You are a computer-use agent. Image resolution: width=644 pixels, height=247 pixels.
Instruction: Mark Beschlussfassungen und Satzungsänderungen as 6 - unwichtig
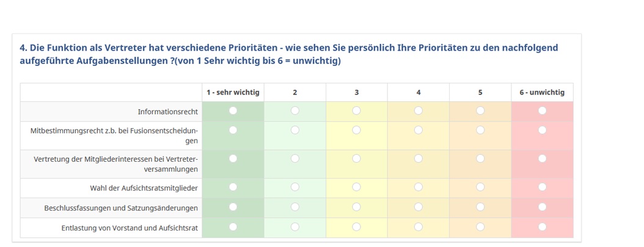(x=542, y=207)
